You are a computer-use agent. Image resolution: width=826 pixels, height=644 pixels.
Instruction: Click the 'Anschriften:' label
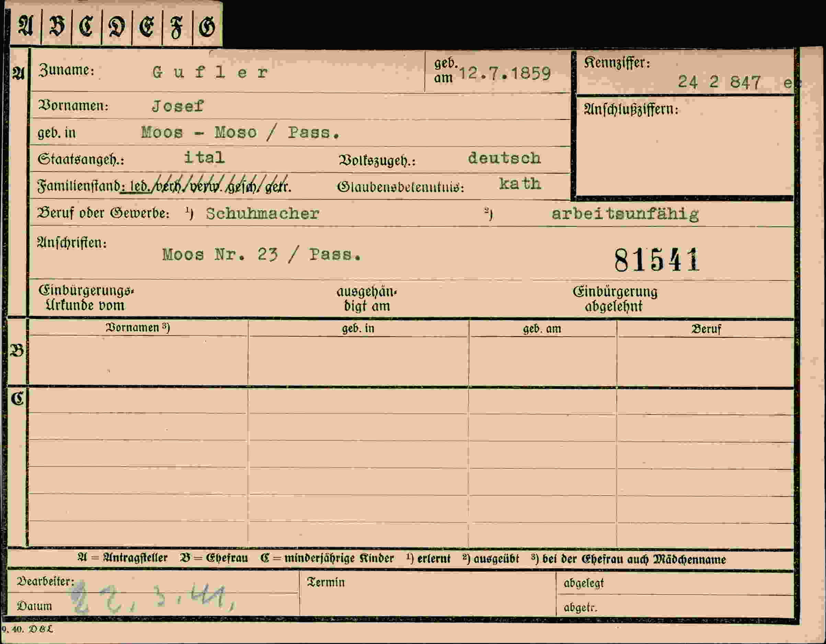tap(72, 243)
